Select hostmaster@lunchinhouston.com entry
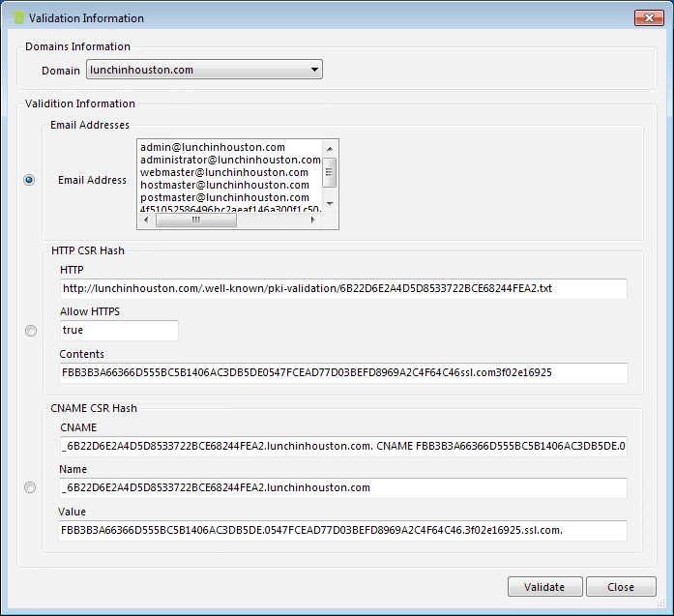This screenshot has height=616, width=674. [x=224, y=185]
